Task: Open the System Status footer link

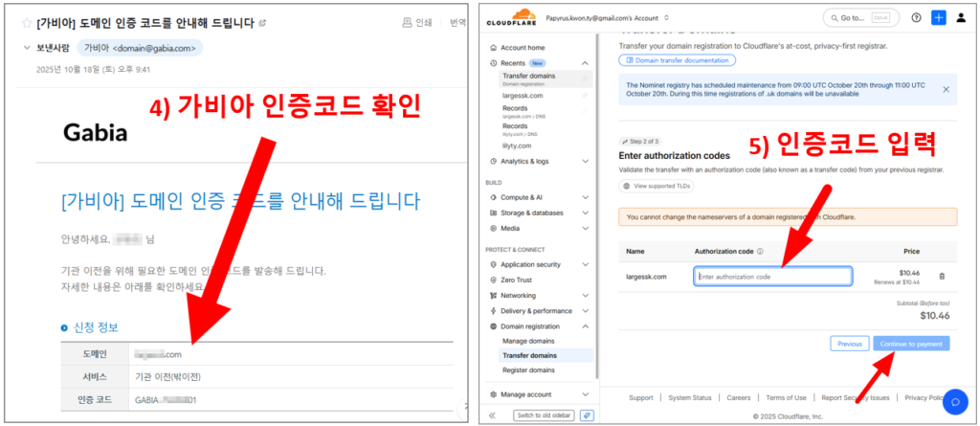Action: coord(690,398)
